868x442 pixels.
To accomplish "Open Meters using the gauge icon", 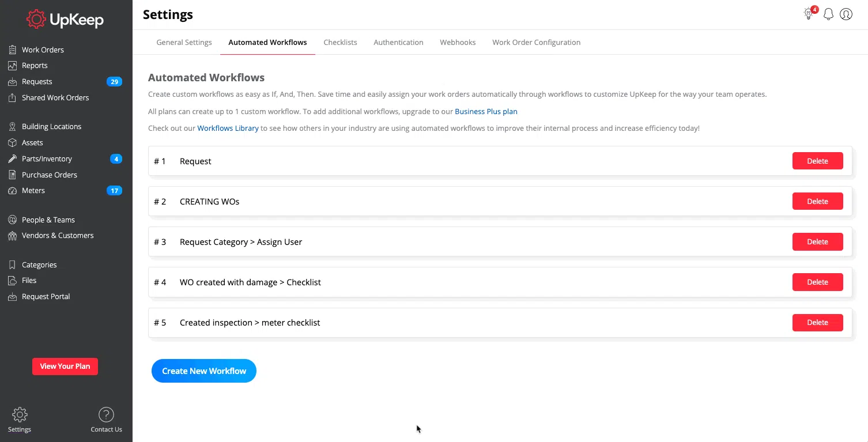I will 12,191.
